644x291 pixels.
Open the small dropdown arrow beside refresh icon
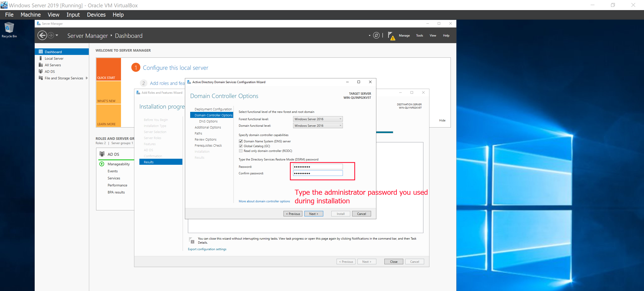[x=370, y=36]
